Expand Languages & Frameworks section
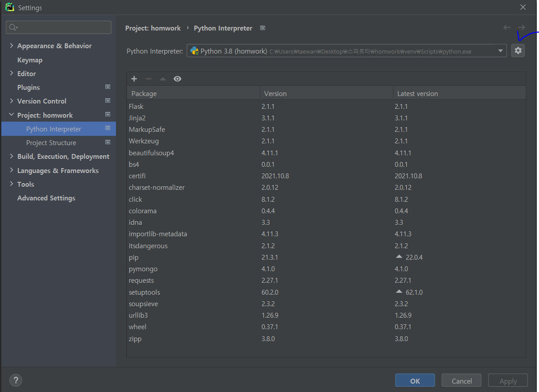 12,170
